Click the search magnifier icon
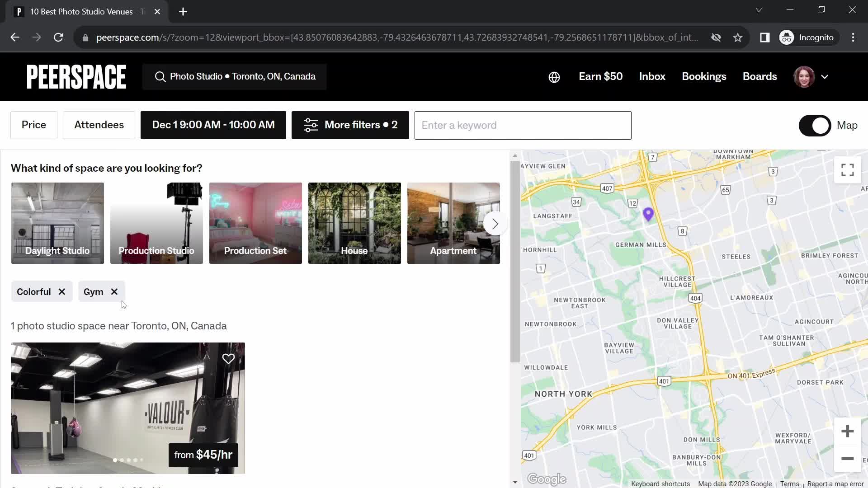868x488 pixels. point(160,77)
